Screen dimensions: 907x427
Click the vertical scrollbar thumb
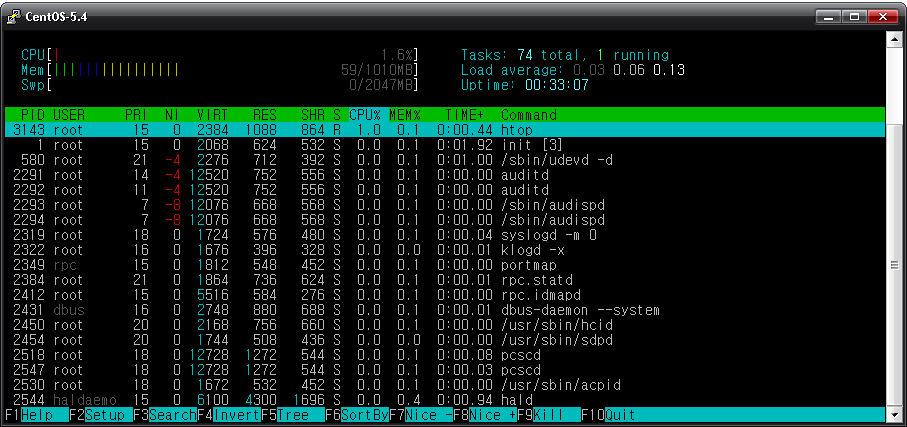click(x=894, y=265)
